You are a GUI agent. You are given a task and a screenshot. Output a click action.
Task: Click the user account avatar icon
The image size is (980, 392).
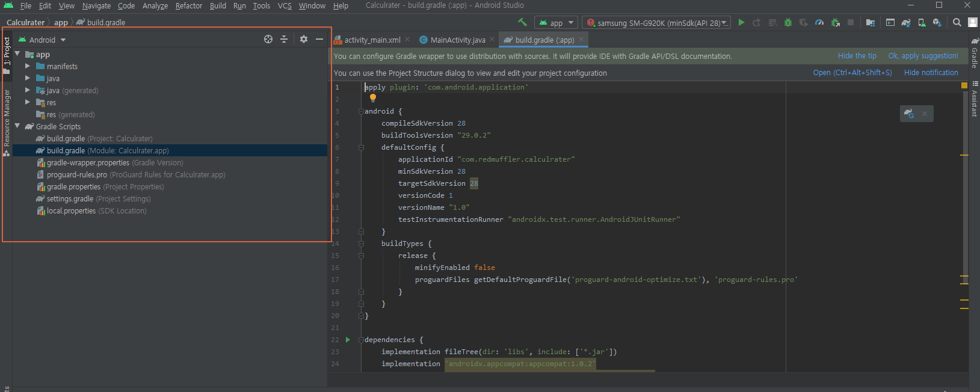click(x=973, y=22)
